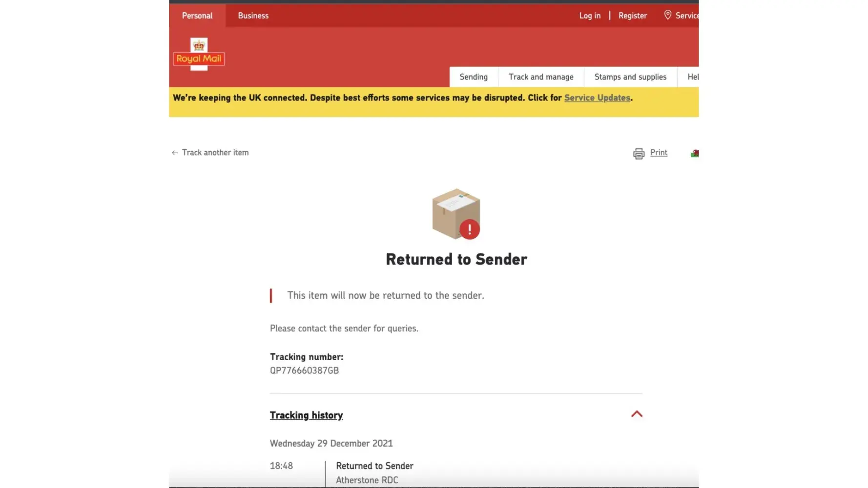This screenshot has width=868, height=488.
Task: Click the Atherstone RDC location text
Action: pyautogui.click(x=367, y=480)
